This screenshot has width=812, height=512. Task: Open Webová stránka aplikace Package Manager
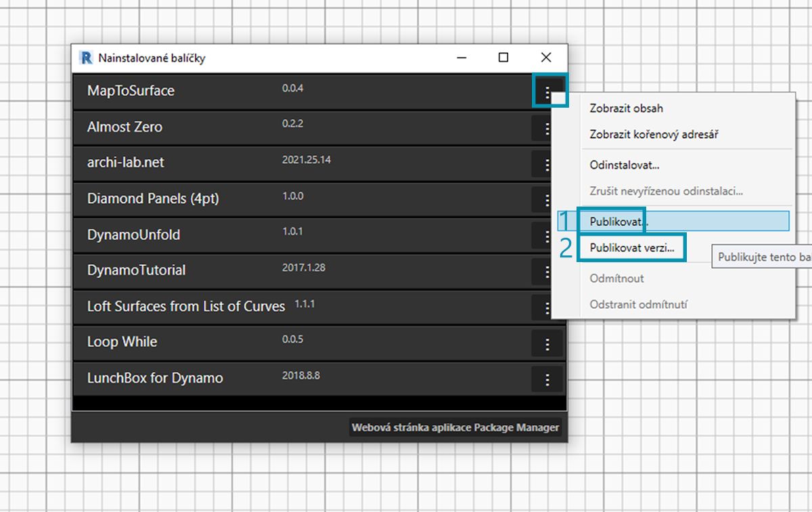point(455,427)
